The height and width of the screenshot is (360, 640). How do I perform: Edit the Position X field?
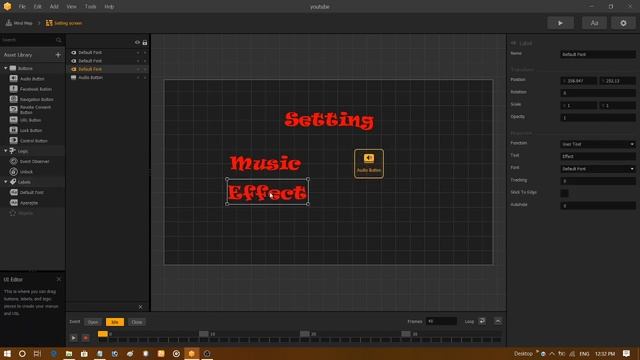[578, 81]
